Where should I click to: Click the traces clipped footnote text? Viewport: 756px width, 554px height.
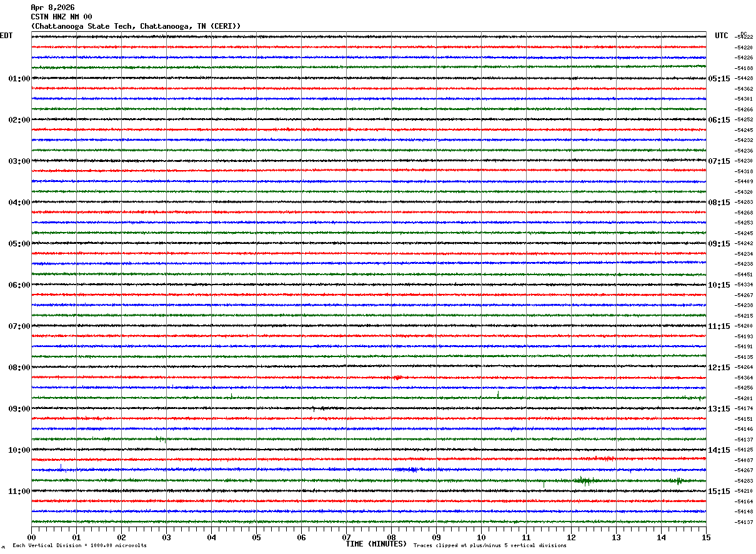(x=490, y=546)
